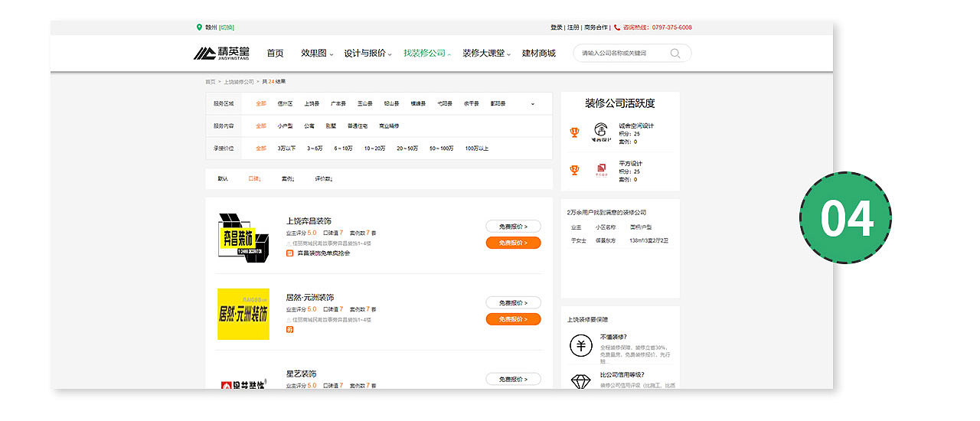Filter service content by 小户型
This screenshot has height=421, width=980.
coord(285,126)
